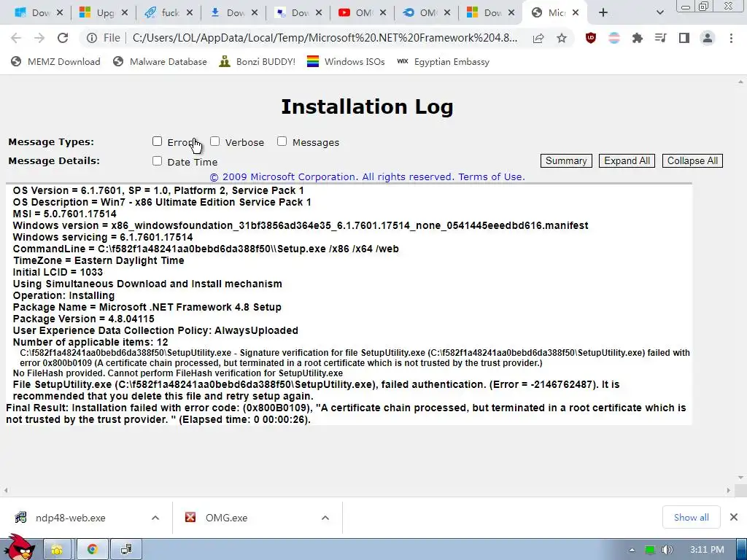Reload the page with the refresh icon
The image size is (747, 560).
(63, 38)
